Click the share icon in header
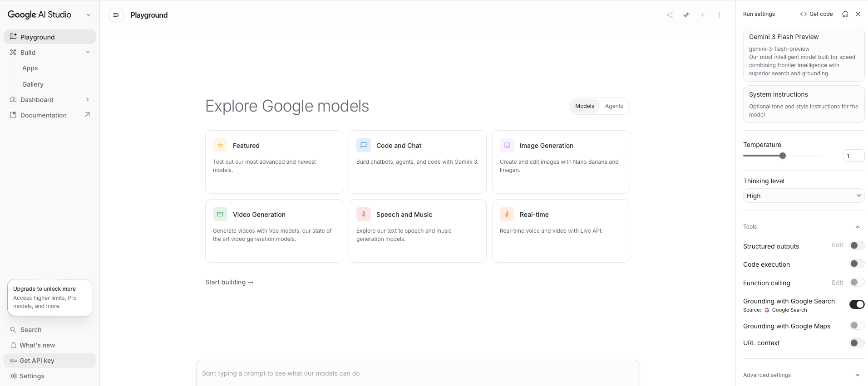The width and height of the screenshot is (868, 386). click(x=670, y=15)
